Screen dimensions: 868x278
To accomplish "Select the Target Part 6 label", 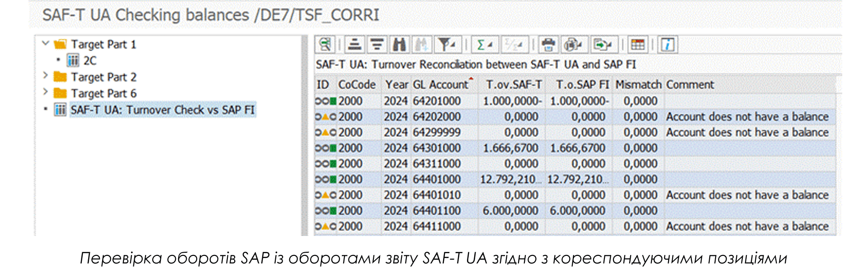I will click(104, 93).
